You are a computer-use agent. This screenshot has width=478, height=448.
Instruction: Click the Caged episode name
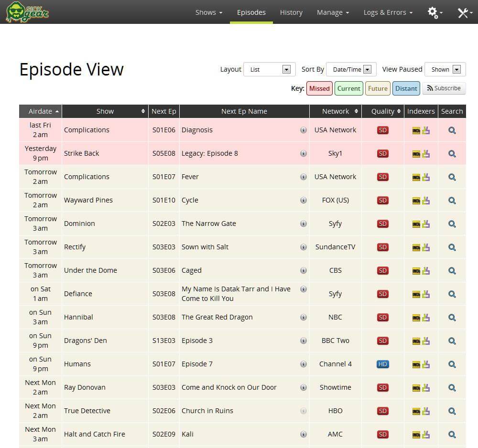[x=192, y=270]
